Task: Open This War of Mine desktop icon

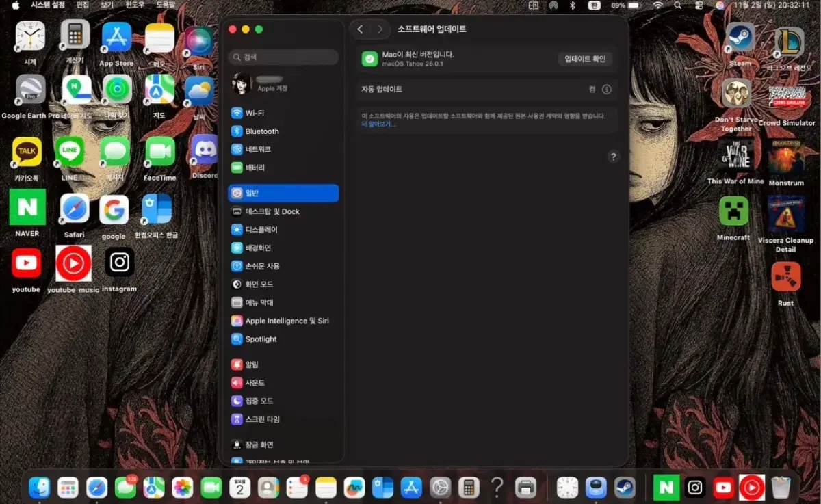Action: tap(735, 157)
